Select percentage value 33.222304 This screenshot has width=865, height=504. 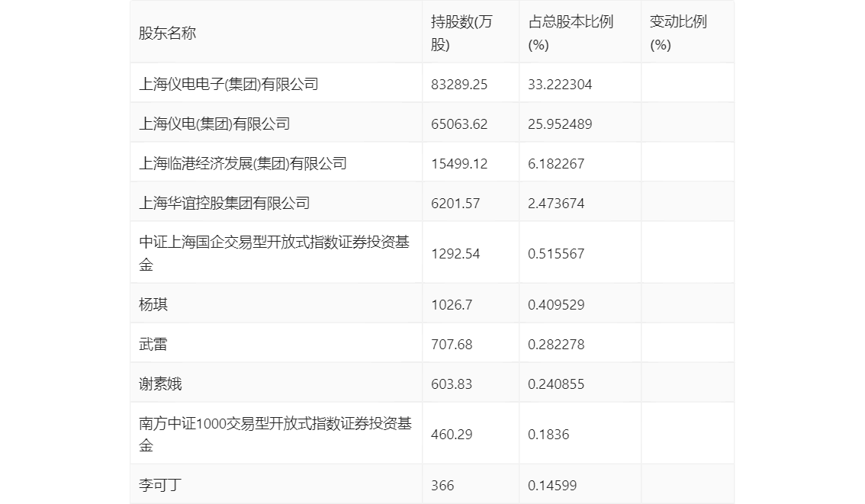click(560, 85)
